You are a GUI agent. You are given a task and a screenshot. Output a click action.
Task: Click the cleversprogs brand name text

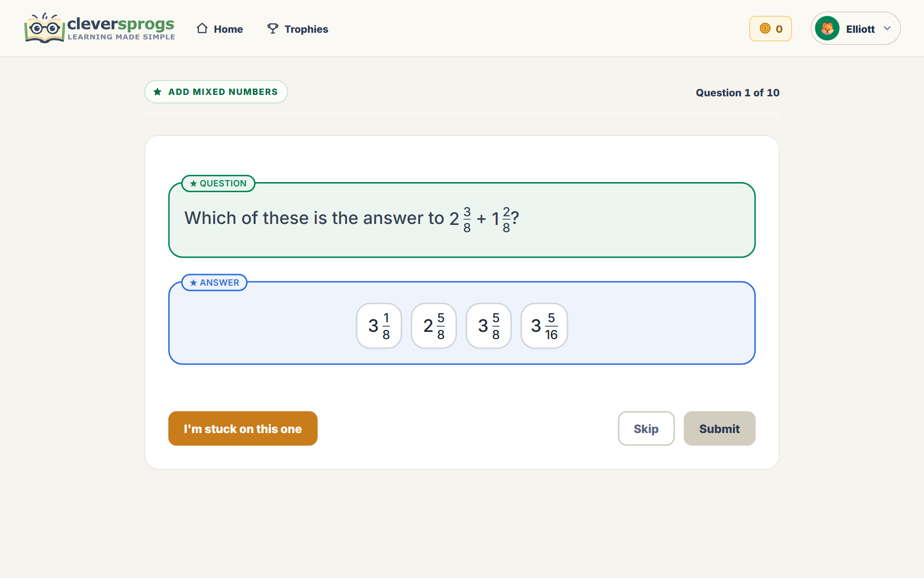pyautogui.click(x=121, y=24)
